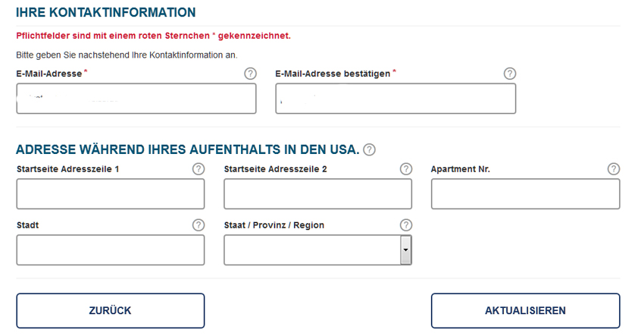Image resolution: width=644 pixels, height=336 pixels.
Task: Expand the Staat / Provinz / Region dropdown arrow
Action: pyautogui.click(x=405, y=250)
